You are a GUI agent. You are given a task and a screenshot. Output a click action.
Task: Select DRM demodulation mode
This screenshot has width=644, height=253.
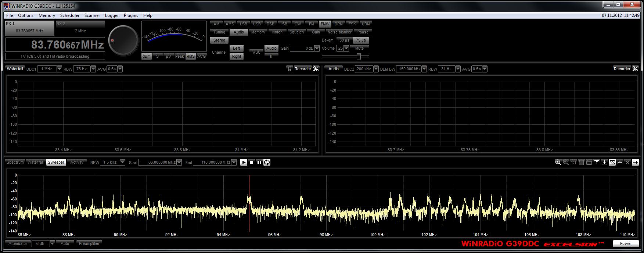[339, 24]
